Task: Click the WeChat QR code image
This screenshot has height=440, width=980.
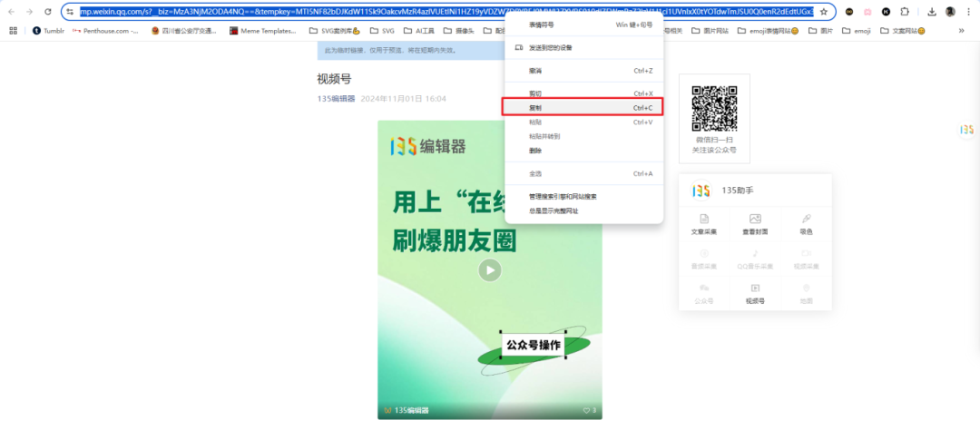Action: pos(714,108)
